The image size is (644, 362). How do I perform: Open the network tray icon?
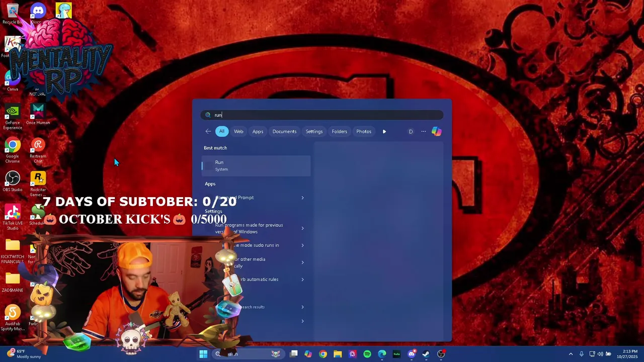click(592, 354)
